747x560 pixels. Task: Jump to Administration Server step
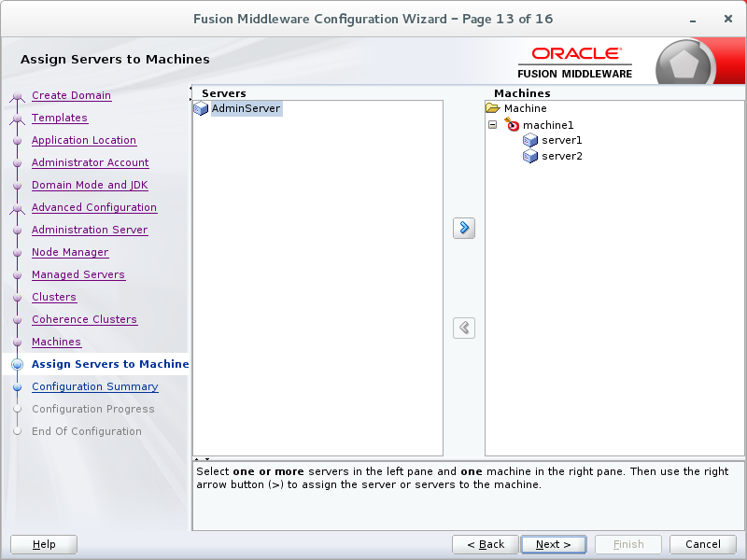90,230
